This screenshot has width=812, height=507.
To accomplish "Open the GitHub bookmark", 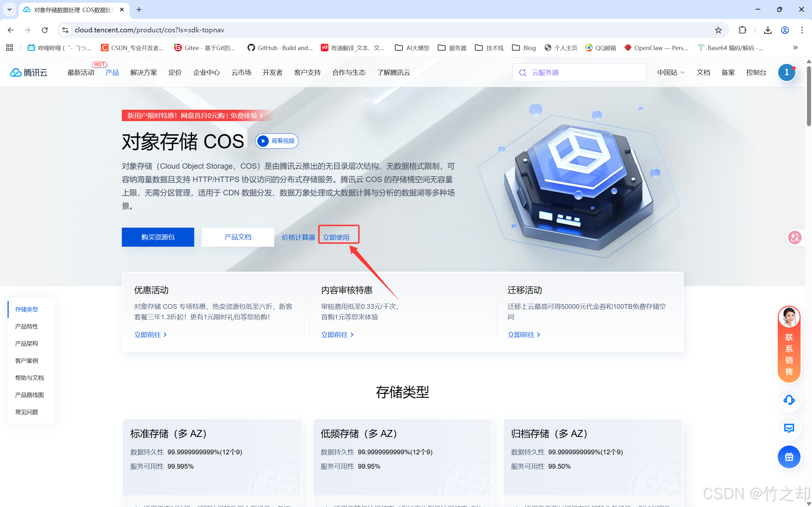I will [280, 48].
